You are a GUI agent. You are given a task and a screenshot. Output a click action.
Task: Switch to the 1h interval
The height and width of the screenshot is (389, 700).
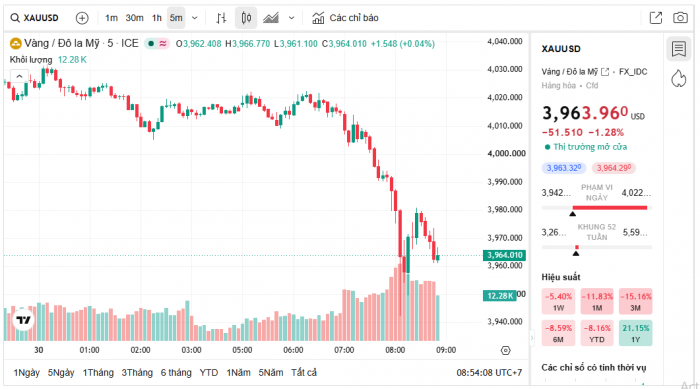tap(156, 18)
